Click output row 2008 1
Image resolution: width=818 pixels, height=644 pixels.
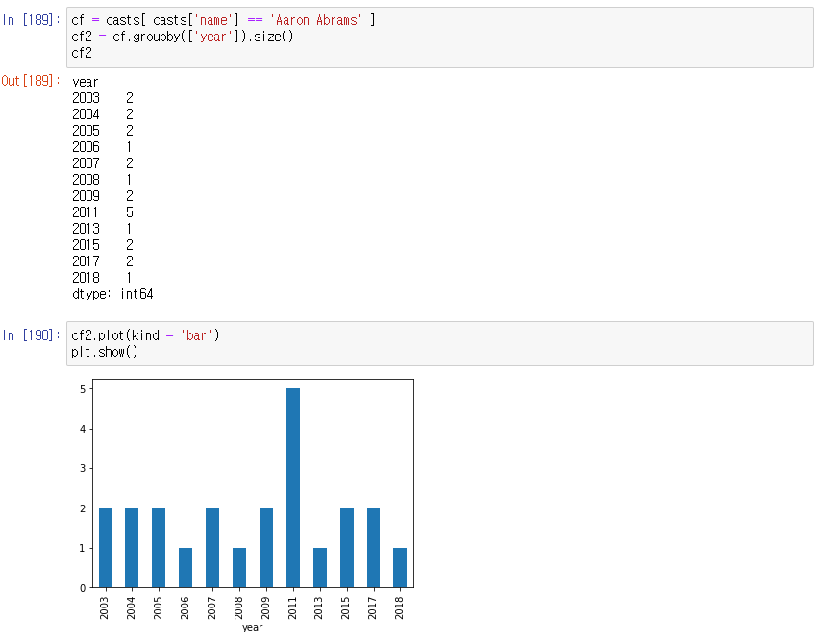click(x=103, y=180)
